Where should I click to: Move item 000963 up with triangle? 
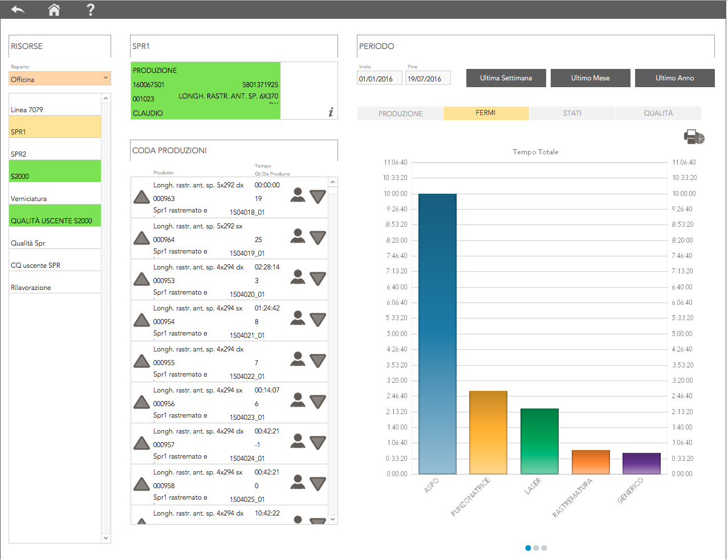pos(141,197)
